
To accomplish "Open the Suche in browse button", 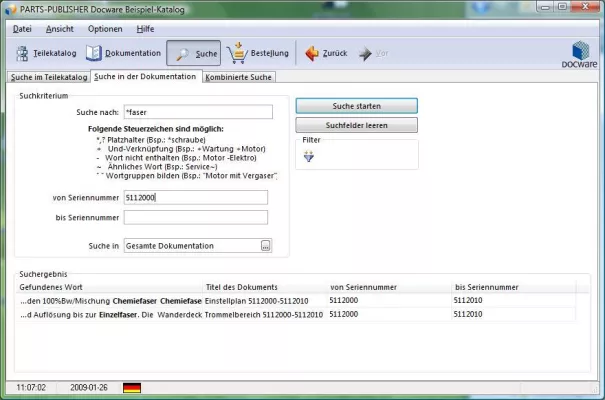I will 265,246.
